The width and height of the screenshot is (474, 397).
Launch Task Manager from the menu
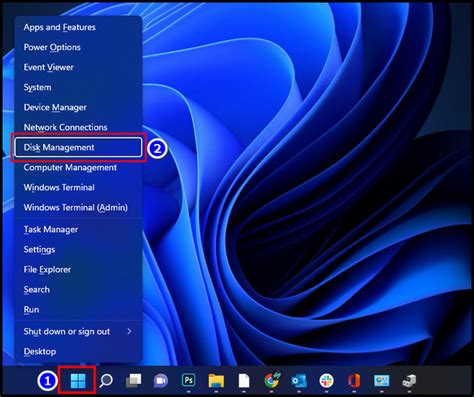79,229
